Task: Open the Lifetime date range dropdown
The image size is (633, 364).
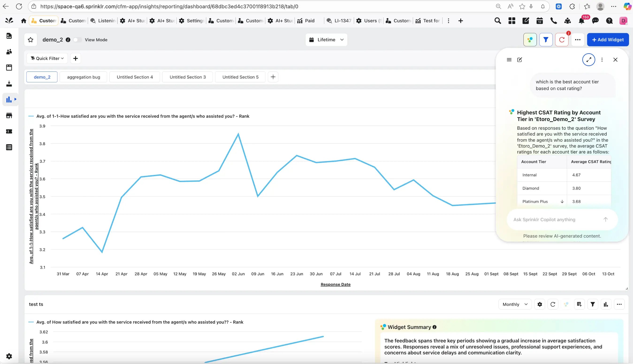Action: (326, 40)
